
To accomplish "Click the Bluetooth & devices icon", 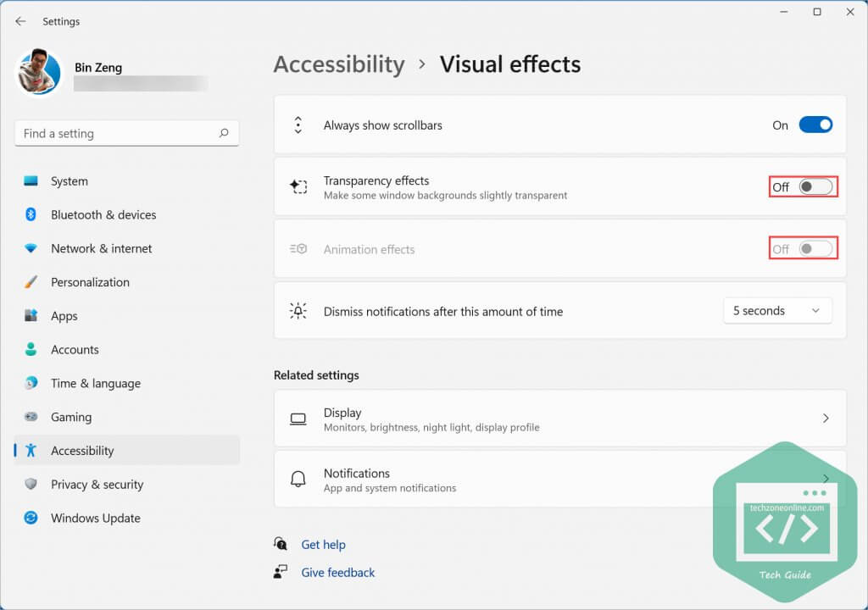I will [31, 215].
